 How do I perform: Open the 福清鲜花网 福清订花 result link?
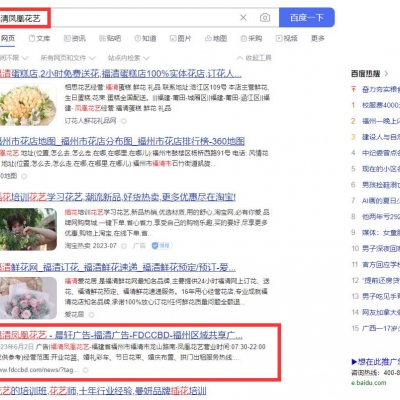pos(118,267)
